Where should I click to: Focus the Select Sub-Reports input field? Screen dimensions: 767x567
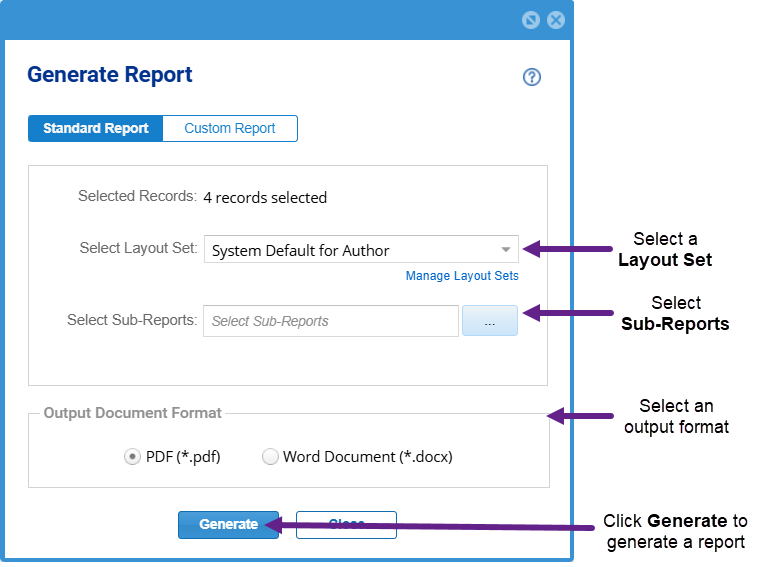pyautogui.click(x=330, y=321)
